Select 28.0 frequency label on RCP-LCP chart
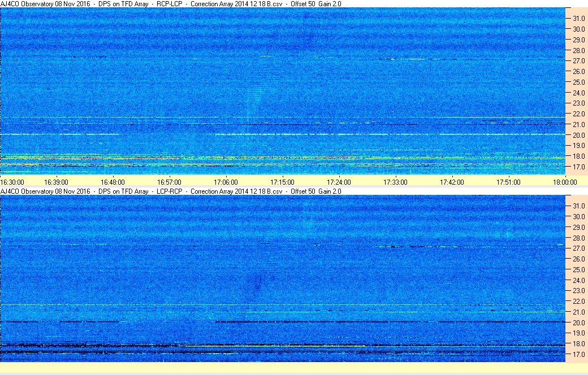Viewport: 588px width, 375px height. coord(578,50)
